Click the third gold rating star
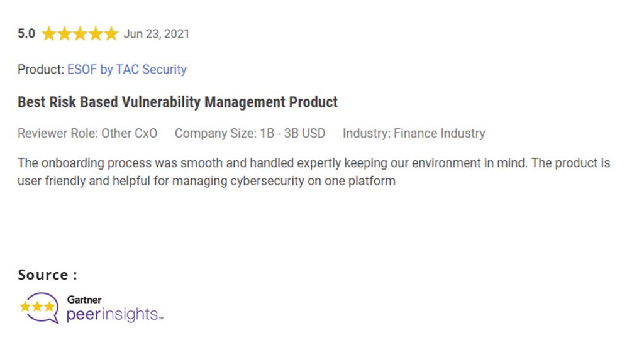This screenshot has height=350, width=644. click(x=80, y=34)
